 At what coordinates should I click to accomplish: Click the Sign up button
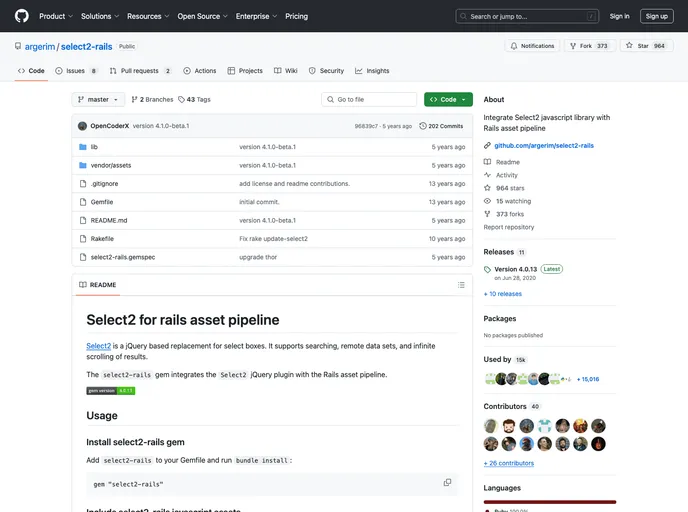coord(656,16)
